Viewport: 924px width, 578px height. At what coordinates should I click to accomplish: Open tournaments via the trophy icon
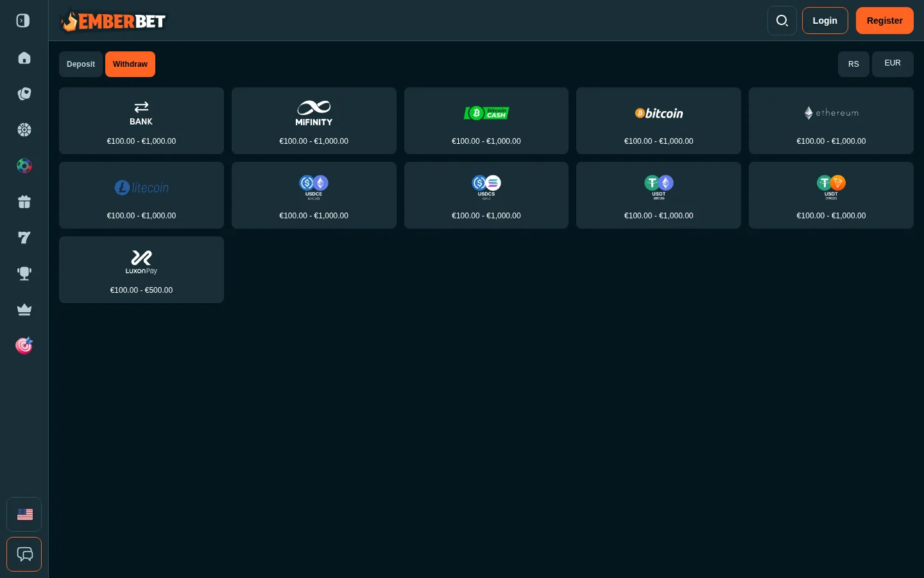(x=24, y=274)
